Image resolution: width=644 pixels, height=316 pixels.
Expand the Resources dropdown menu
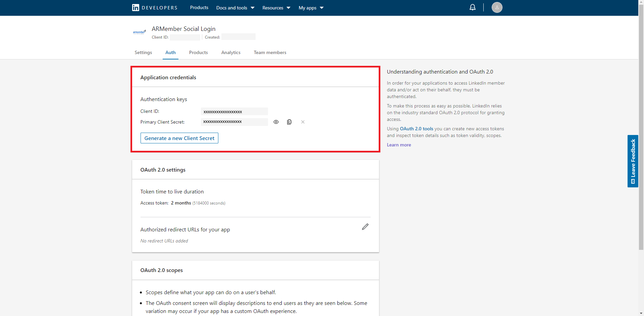tap(276, 8)
